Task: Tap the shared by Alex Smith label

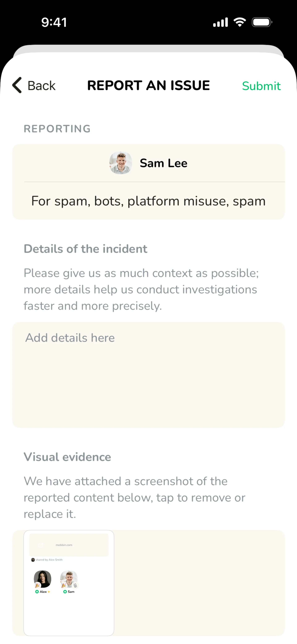Action: pyautogui.click(x=49, y=560)
